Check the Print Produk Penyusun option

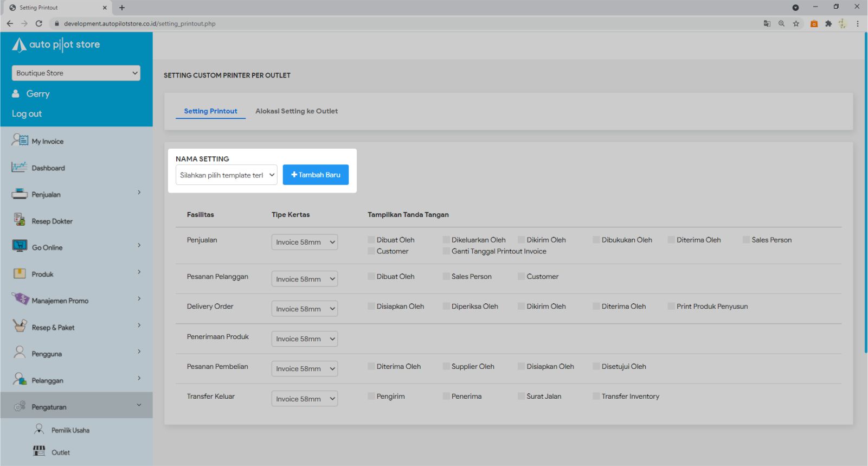pos(671,307)
